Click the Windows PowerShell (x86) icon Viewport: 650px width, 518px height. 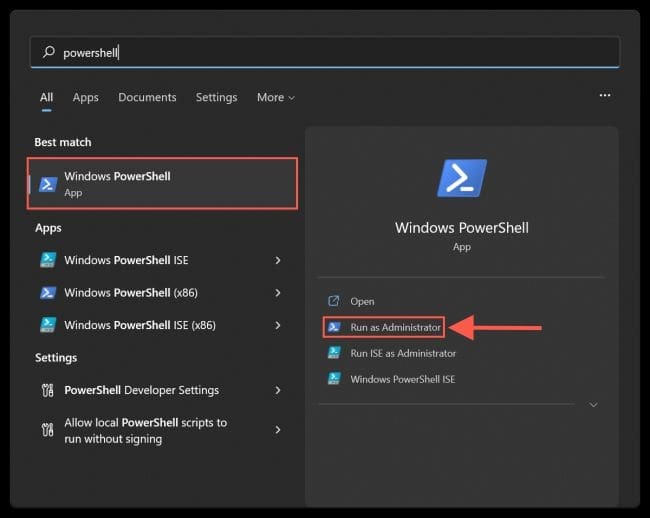tap(47, 293)
